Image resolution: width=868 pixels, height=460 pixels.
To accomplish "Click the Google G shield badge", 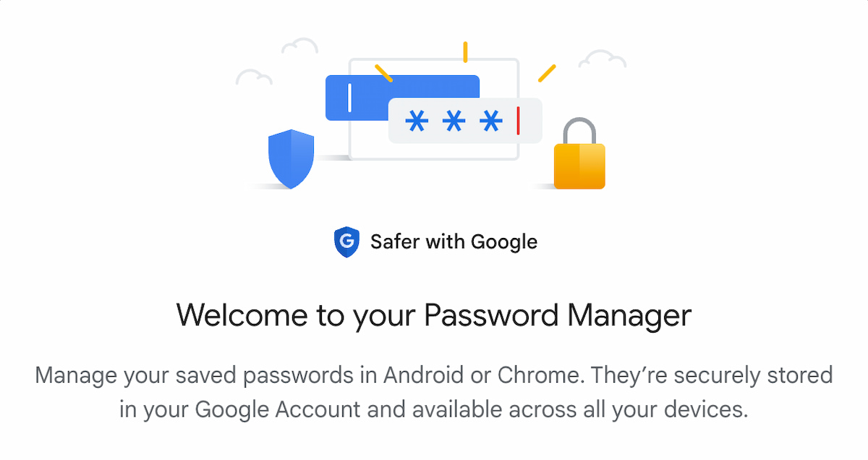I will pos(346,242).
